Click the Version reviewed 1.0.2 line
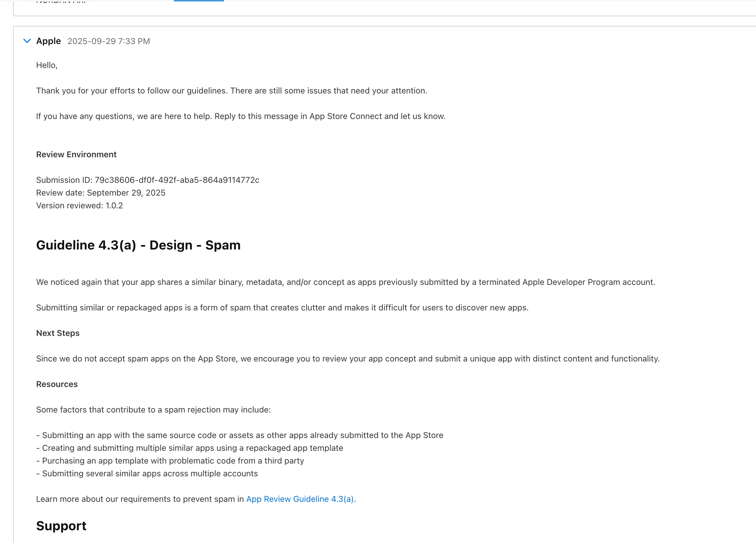The image size is (756, 543). click(x=79, y=205)
